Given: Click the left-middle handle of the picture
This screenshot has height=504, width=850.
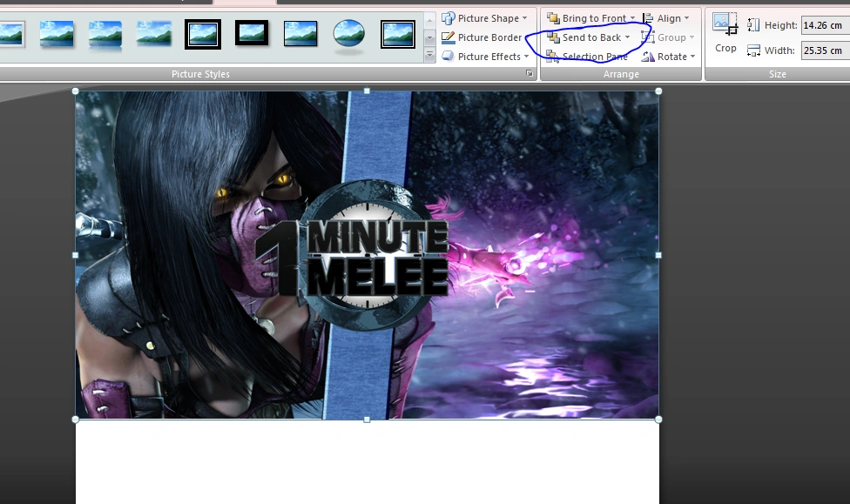Looking at the screenshot, I should coord(76,255).
